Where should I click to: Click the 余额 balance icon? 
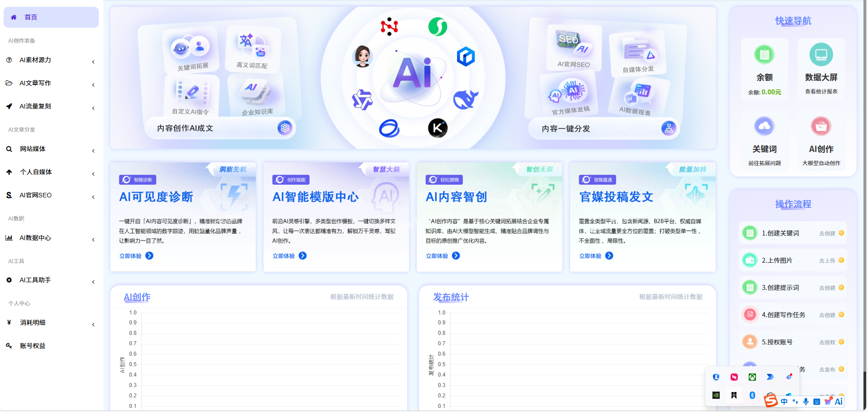coord(764,55)
